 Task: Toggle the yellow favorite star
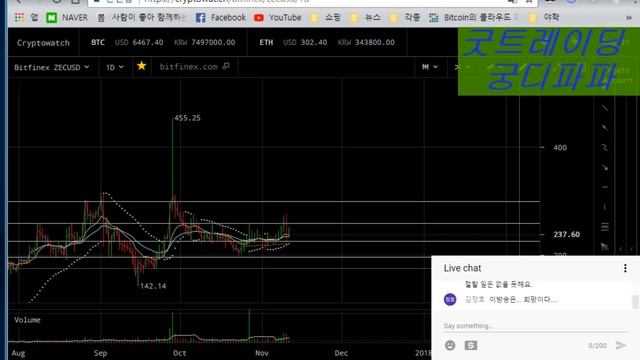click(141, 66)
